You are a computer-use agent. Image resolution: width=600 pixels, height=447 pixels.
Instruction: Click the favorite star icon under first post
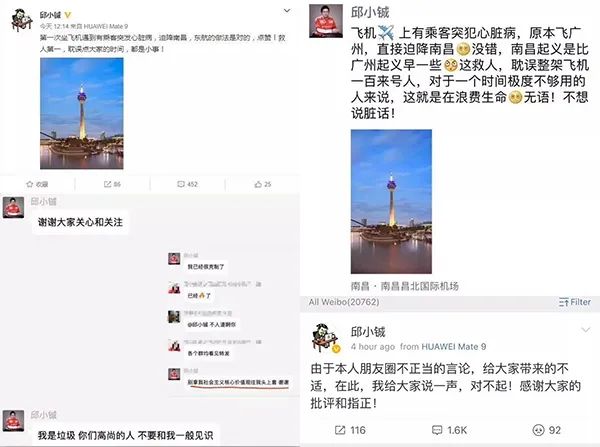click(x=29, y=184)
